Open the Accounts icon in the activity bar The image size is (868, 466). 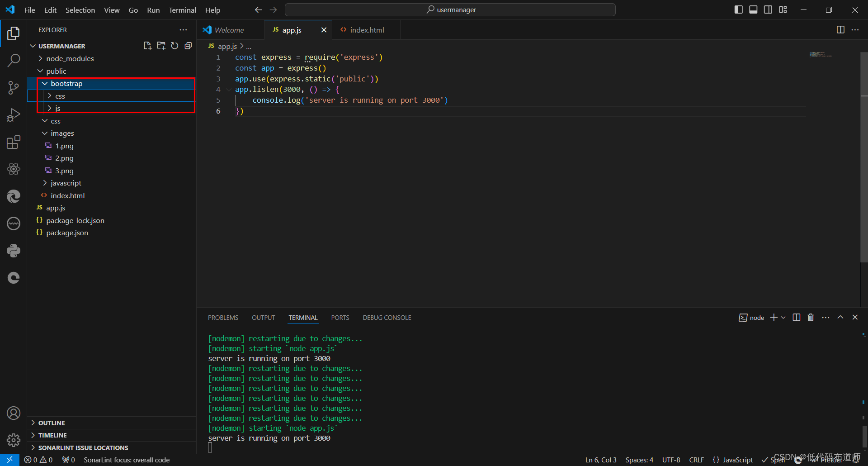click(x=14, y=413)
